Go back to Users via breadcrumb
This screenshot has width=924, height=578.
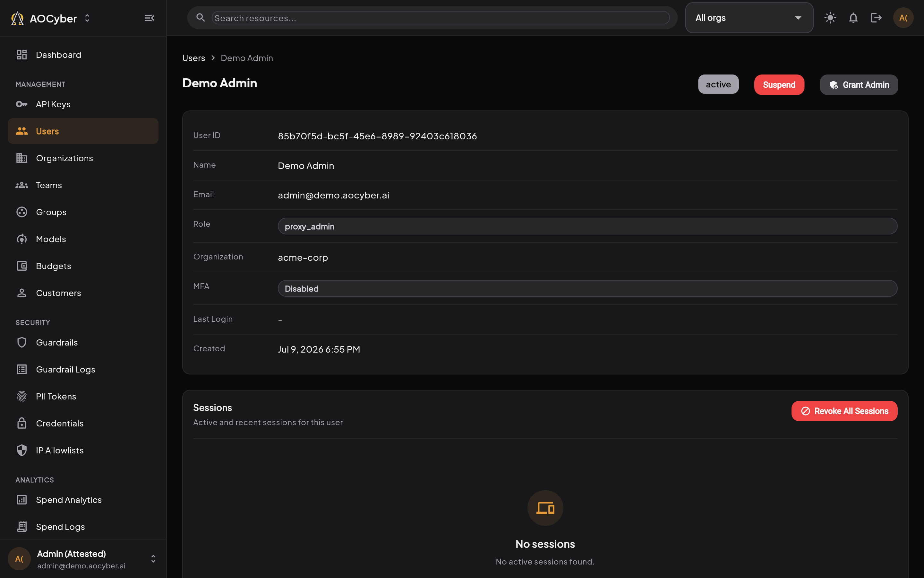click(193, 58)
